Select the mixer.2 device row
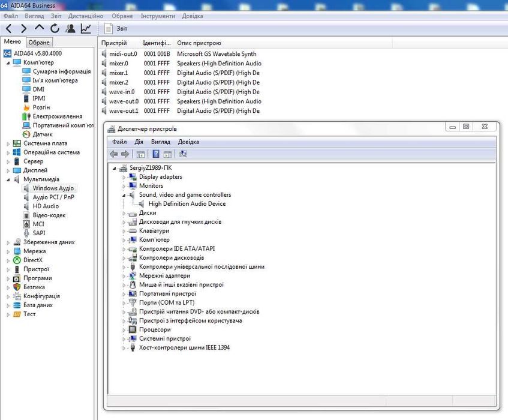Screen dimensions: 508x420 pos(181,82)
